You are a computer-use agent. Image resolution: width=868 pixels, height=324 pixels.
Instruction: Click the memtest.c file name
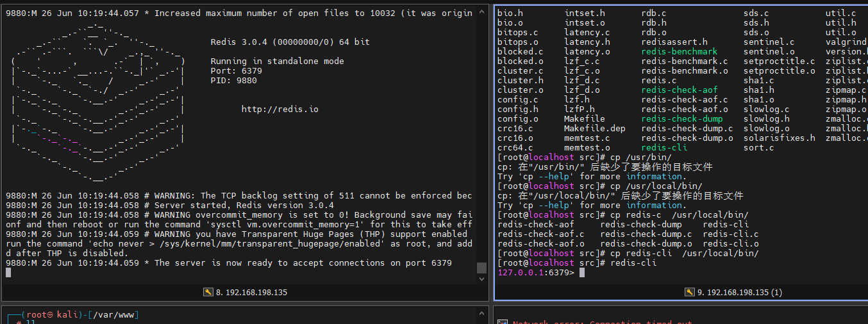[587, 138]
